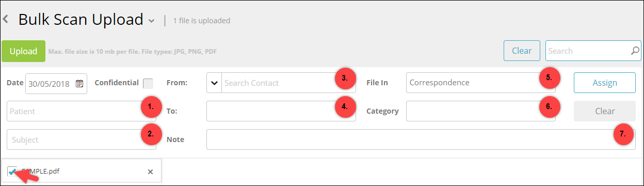This screenshot has width=644, height=186.
Task: Tick the checkbox next to SAMPLE.pdf
Action: pyautogui.click(x=12, y=171)
